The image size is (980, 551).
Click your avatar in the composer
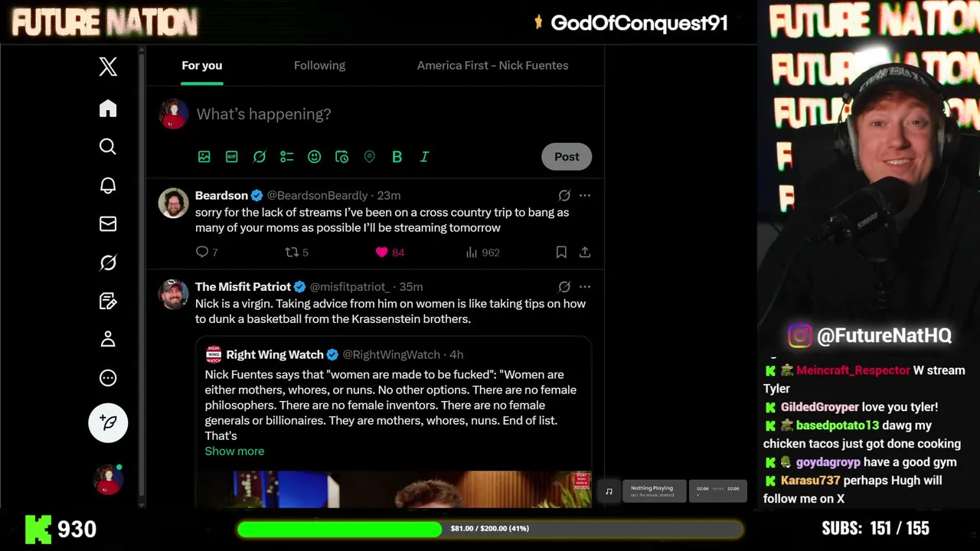[174, 114]
